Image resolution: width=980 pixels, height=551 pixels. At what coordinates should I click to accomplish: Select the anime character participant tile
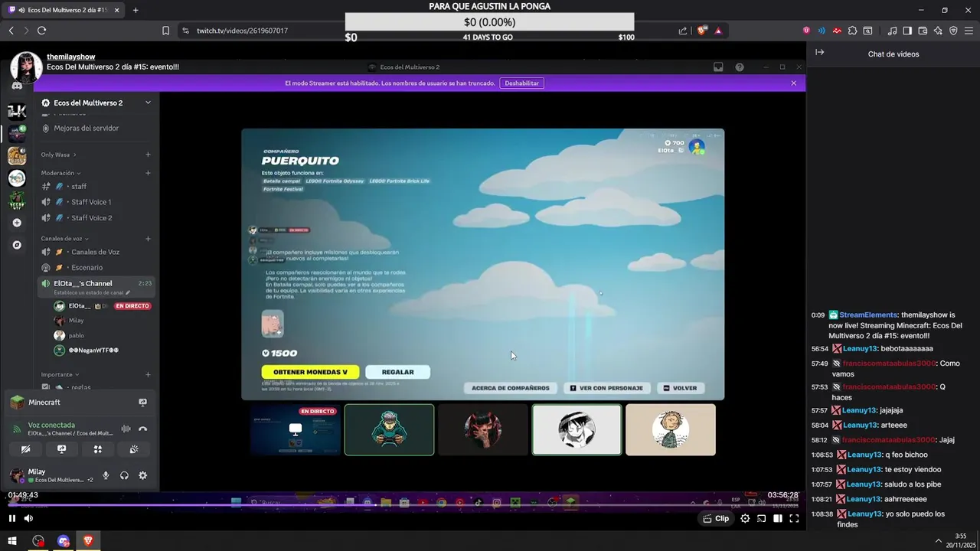(x=577, y=430)
